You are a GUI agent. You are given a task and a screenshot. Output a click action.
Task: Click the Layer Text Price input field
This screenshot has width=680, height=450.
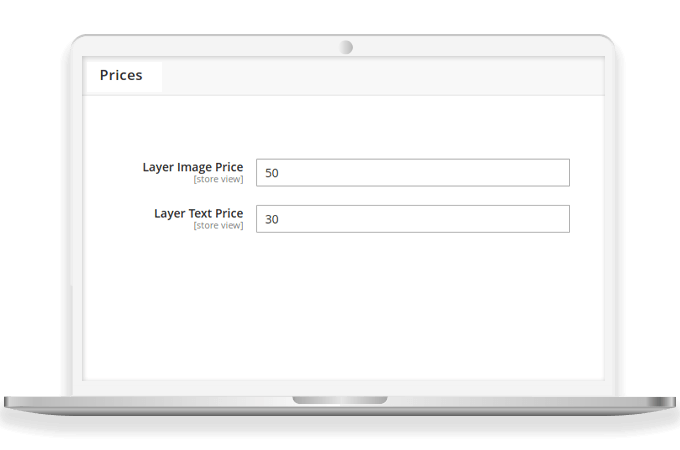pyautogui.click(x=412, y=219)
